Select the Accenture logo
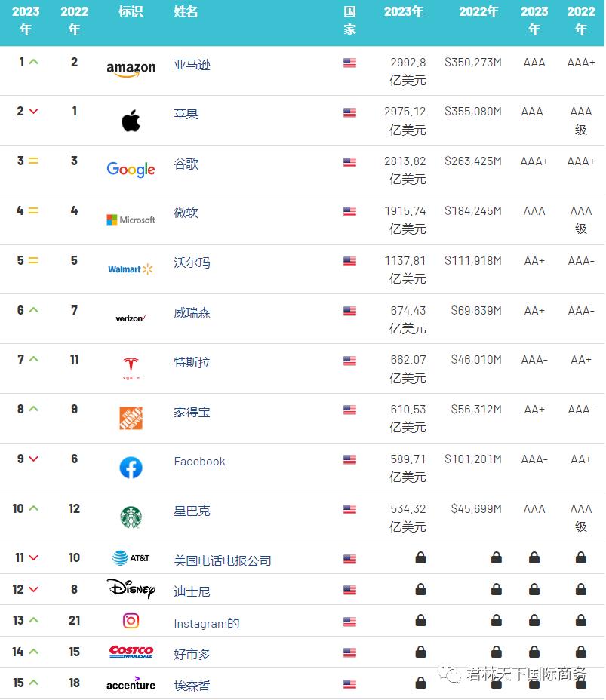Image resolution: width=606 pixels, height=700 pixels. [130, 685]
